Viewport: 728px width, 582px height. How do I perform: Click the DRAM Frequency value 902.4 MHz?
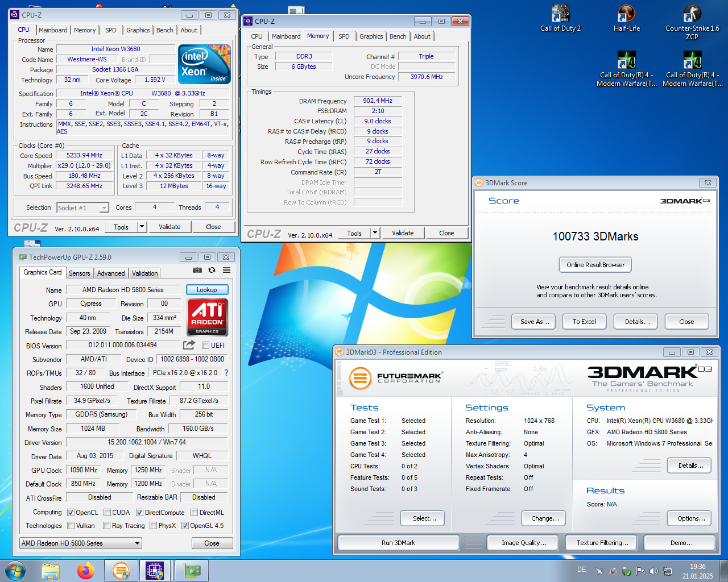(x=378, y=101)
